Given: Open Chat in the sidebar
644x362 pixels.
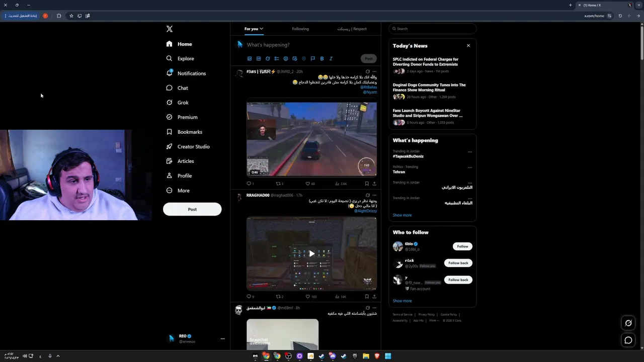Looking at the screenshot, I should pyautogui.click(x=177, y=88).
